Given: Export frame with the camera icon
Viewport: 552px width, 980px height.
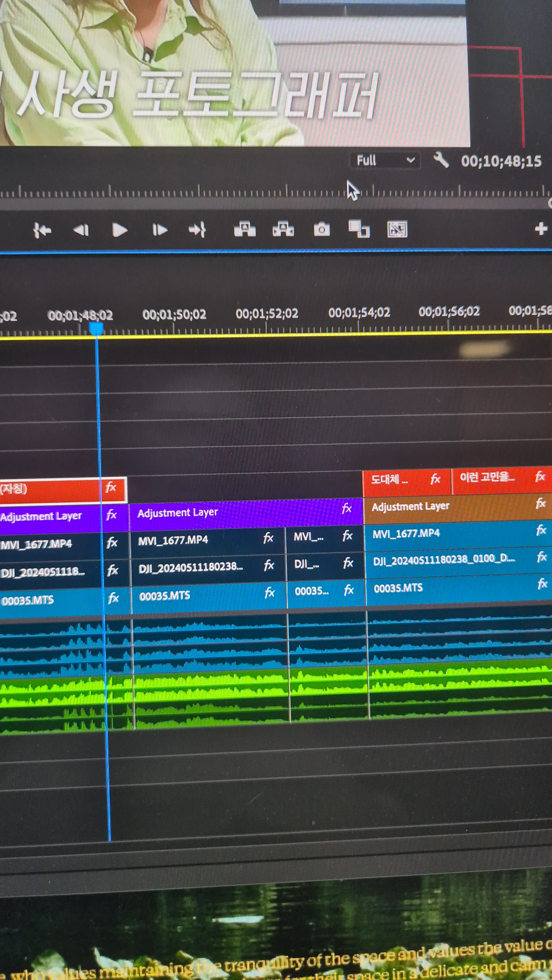Looking at the screenshot, I should click(322, 230).
